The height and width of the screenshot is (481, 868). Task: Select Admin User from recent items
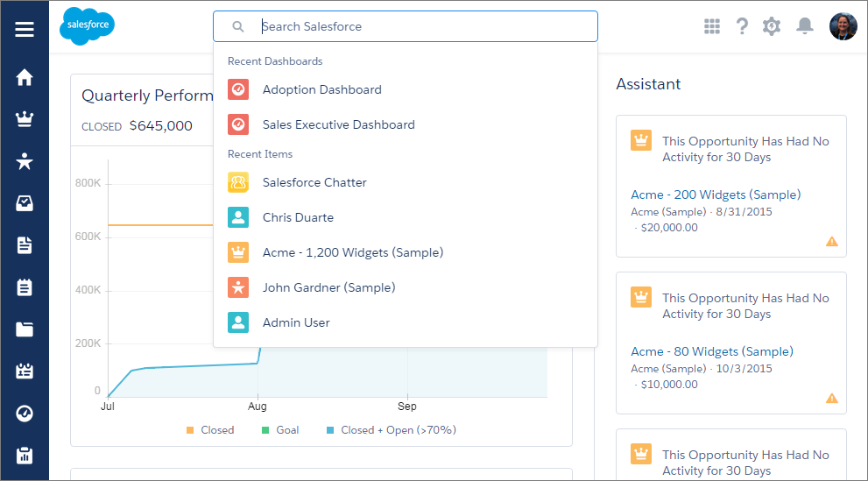[406, 322]
